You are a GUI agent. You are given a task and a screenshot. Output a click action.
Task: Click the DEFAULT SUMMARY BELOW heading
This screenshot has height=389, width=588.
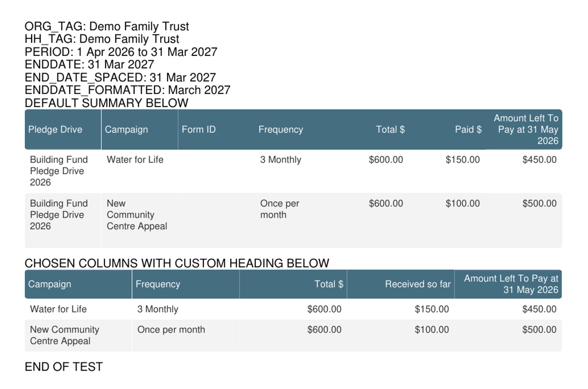click(106, 103)
